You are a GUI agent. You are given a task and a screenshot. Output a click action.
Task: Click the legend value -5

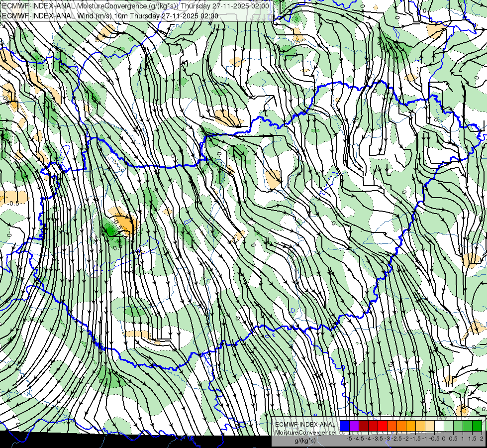coord(349,439)
